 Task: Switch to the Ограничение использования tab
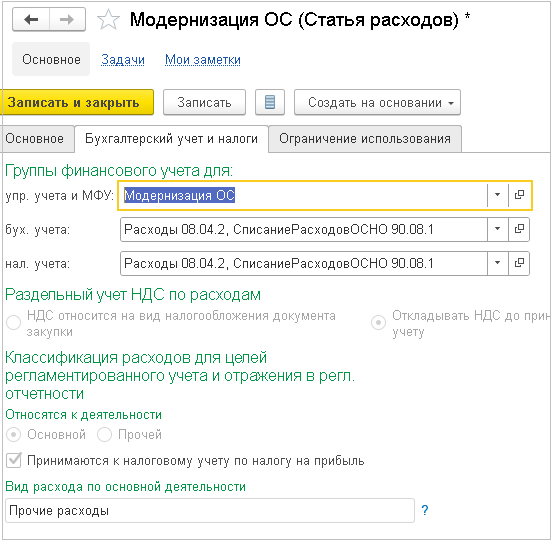pyautogui.click(x=365, y=139)
